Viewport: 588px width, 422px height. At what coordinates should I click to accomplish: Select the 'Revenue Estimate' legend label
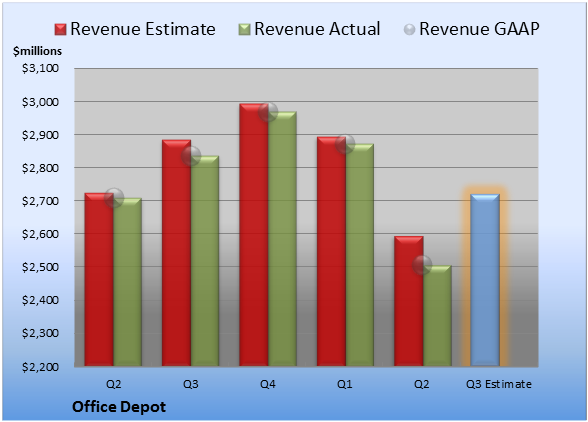click(x=143, y=29)
